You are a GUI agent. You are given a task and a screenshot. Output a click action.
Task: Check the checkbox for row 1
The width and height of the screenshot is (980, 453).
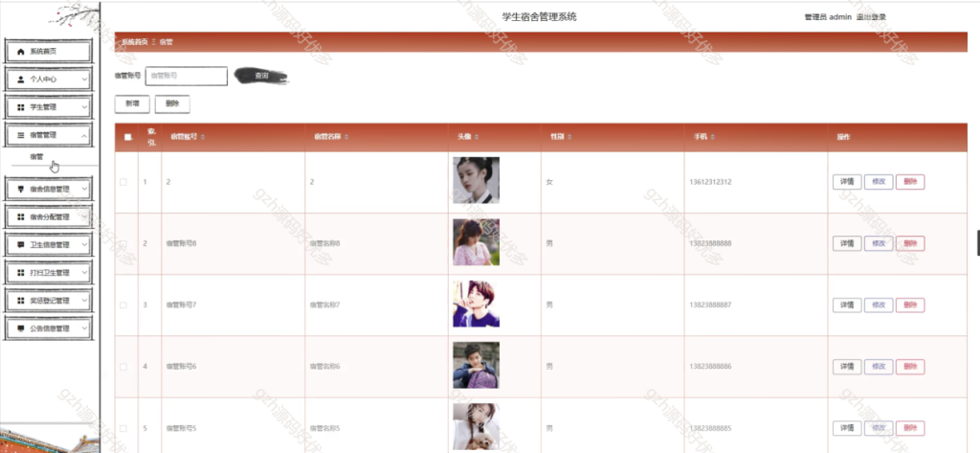(123, 182)
